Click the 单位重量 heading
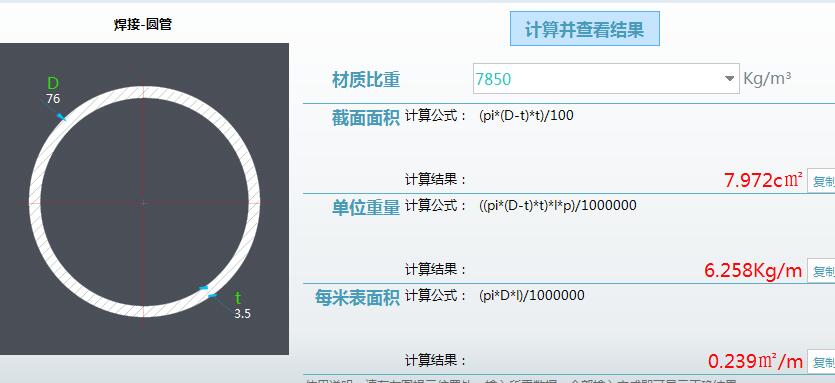This screenshot has height=383, width=835. click(366, 208)
